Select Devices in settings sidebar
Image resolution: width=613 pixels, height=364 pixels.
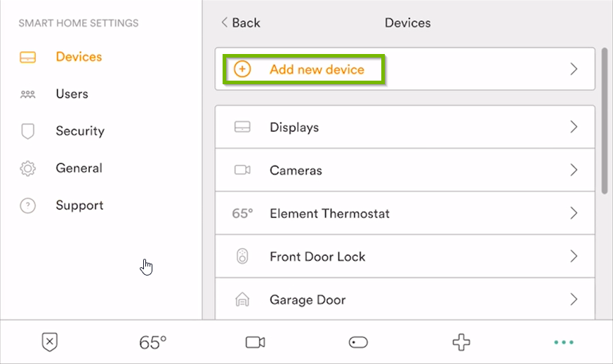click(79, 57)
